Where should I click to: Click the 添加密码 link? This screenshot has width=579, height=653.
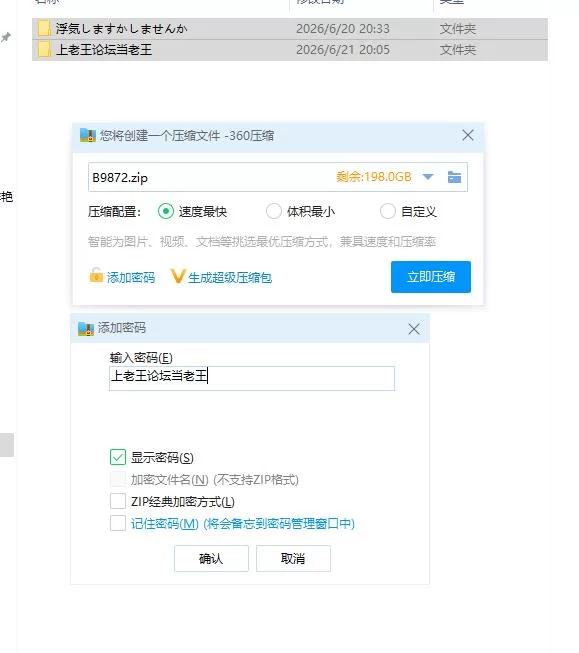pos(131,277)
